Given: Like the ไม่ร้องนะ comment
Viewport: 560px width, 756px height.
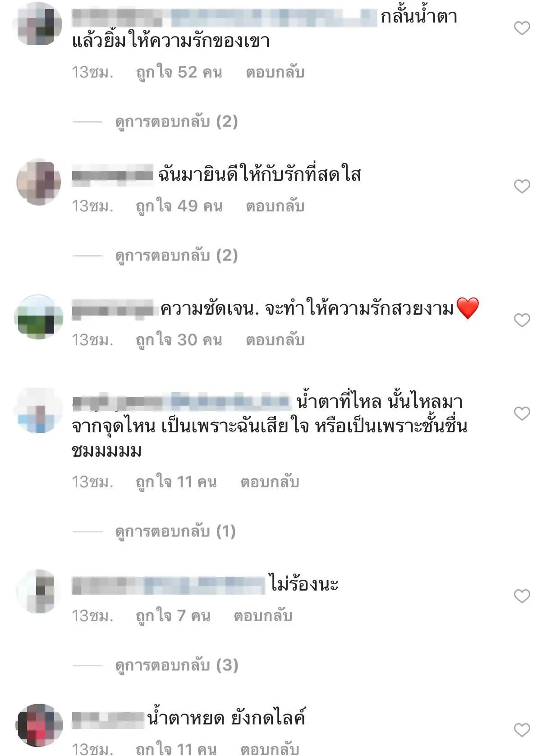Looking at the screenshot, I should click(522, 596).
